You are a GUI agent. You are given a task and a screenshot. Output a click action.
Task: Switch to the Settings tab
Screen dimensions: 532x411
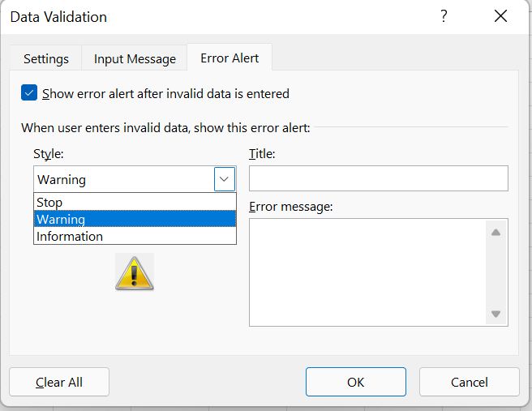pyautogui.click(x=46, y=58)
